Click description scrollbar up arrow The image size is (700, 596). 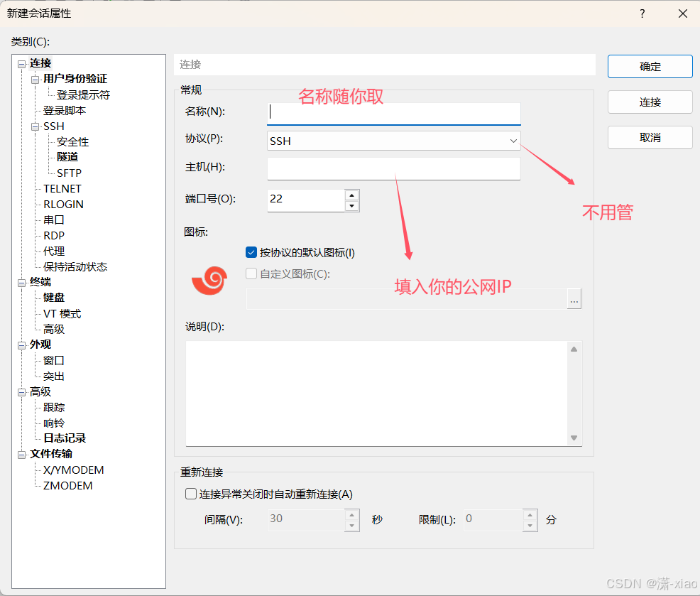pos(574,350)
